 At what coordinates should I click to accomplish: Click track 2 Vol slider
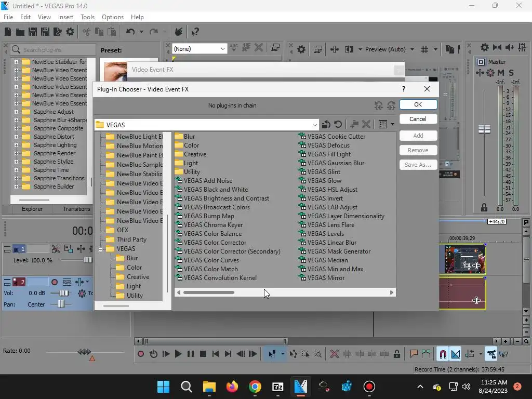(63, 293)
